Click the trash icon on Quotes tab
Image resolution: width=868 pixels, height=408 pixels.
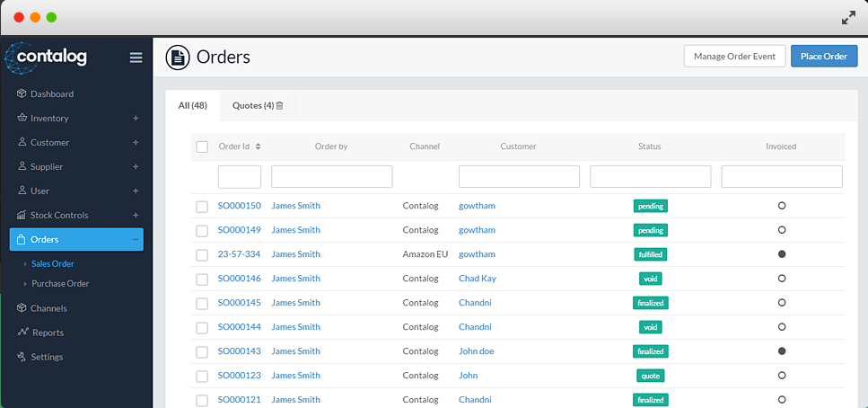pos(279,105)
